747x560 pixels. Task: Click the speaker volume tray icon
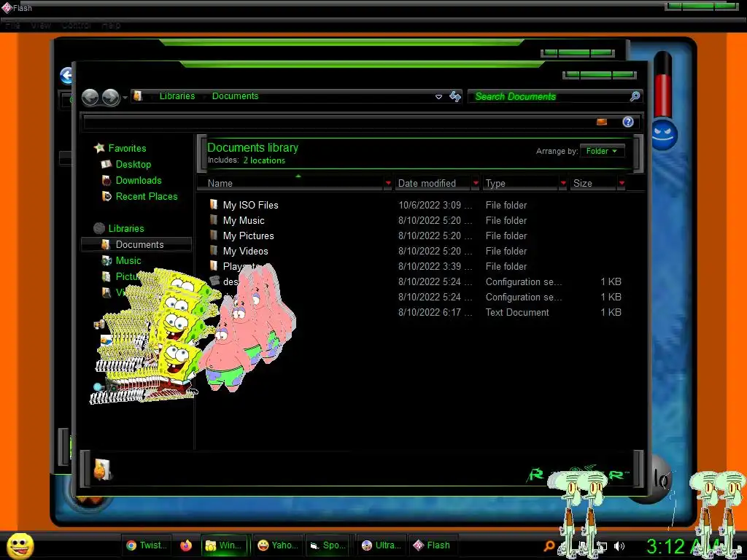click(x=619, y=546)
